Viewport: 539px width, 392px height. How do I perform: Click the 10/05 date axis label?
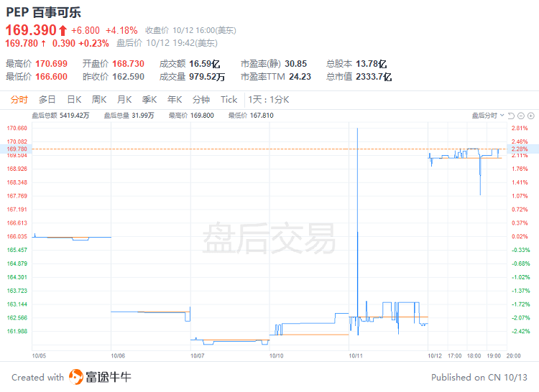click(39, 356)
